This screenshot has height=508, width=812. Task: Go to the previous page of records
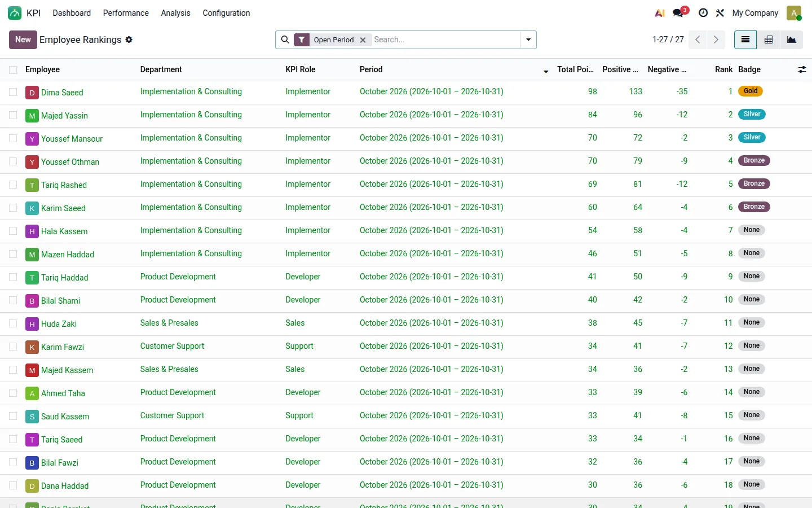click(x=698, y=40)
